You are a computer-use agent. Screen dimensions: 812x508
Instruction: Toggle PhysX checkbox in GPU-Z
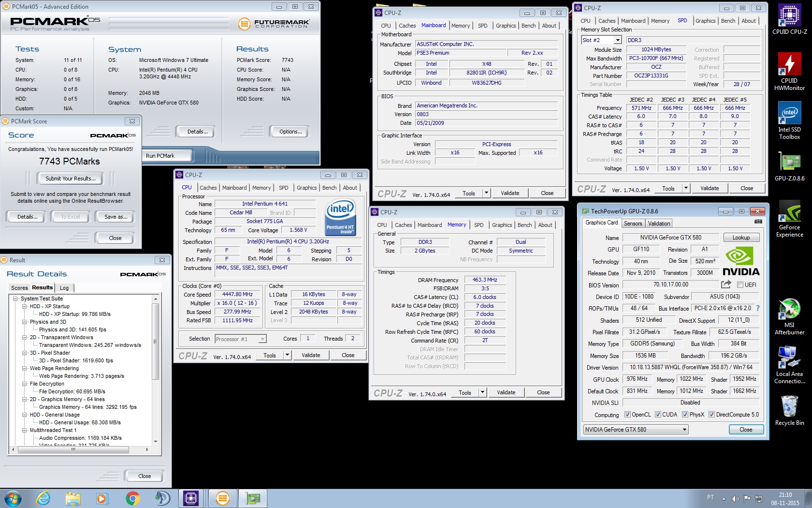[685, 414]
